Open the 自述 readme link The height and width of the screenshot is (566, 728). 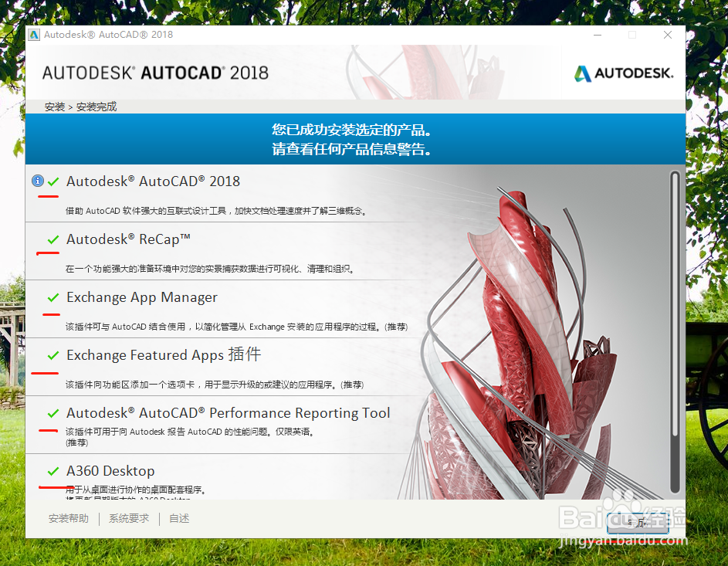click(179, 518)
